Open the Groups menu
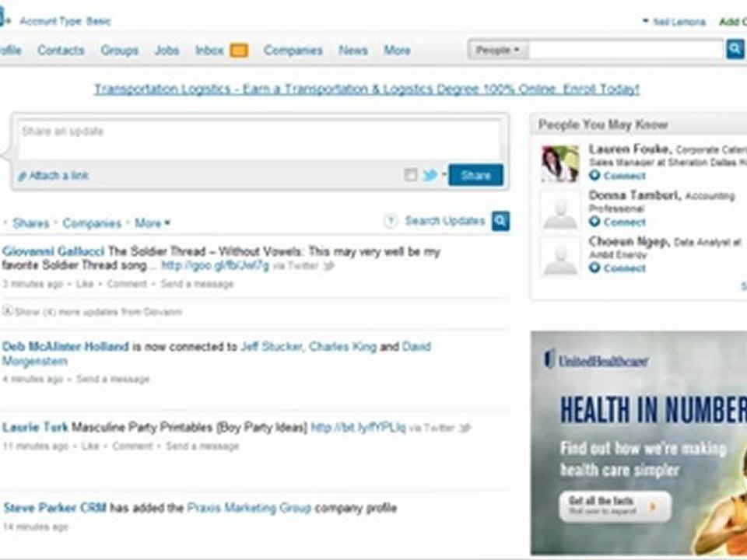This screenshot has width=747, height=560. tap(119, 50)
